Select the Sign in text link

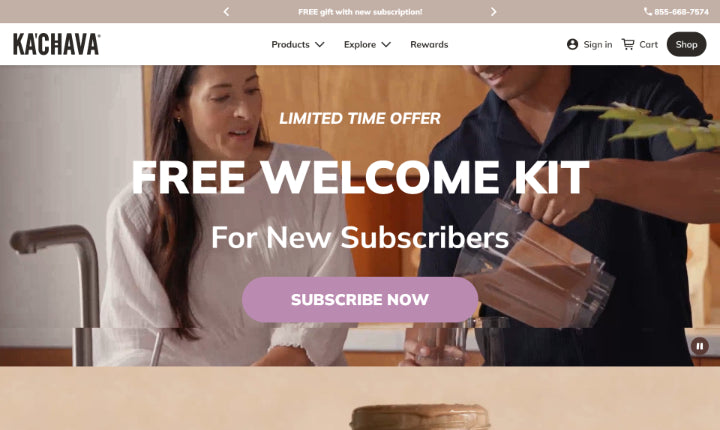pos(597,45)
